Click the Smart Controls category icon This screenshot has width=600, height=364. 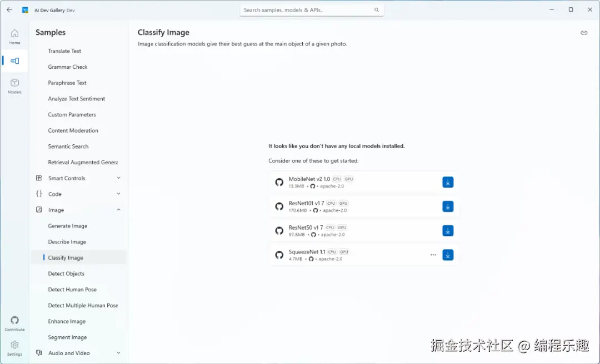coord(39,178)
